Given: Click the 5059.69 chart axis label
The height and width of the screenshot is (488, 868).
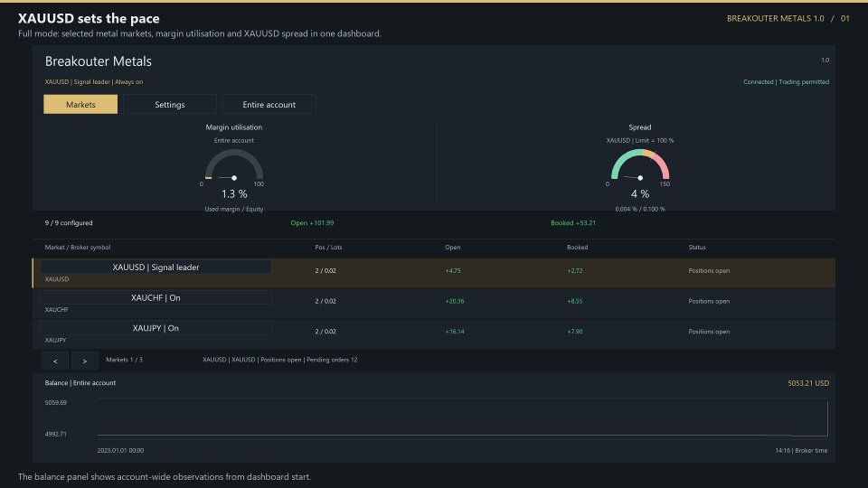Looking at the screenshot, I should [56, 402].
